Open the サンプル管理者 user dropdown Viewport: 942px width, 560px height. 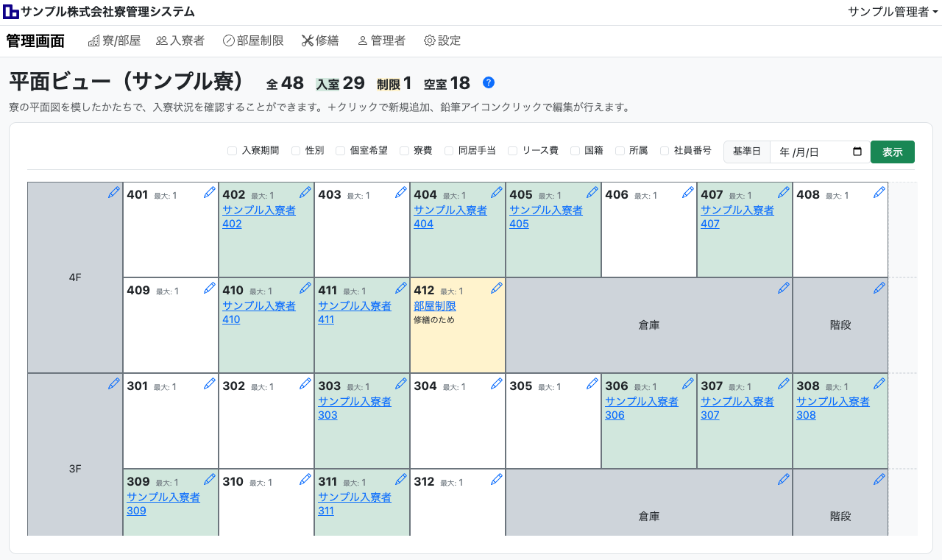[x=893, y=12]
